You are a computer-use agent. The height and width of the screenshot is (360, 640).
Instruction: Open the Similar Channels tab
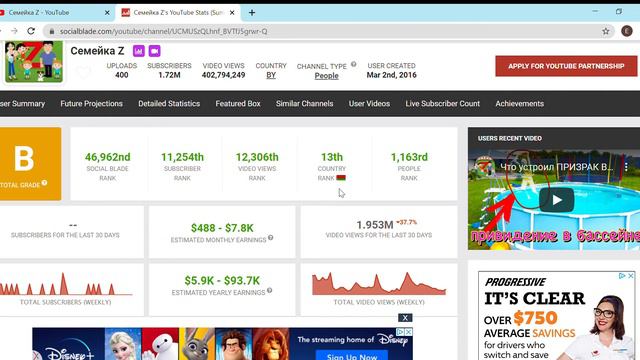pyautogui.click(x=304, y=104)
